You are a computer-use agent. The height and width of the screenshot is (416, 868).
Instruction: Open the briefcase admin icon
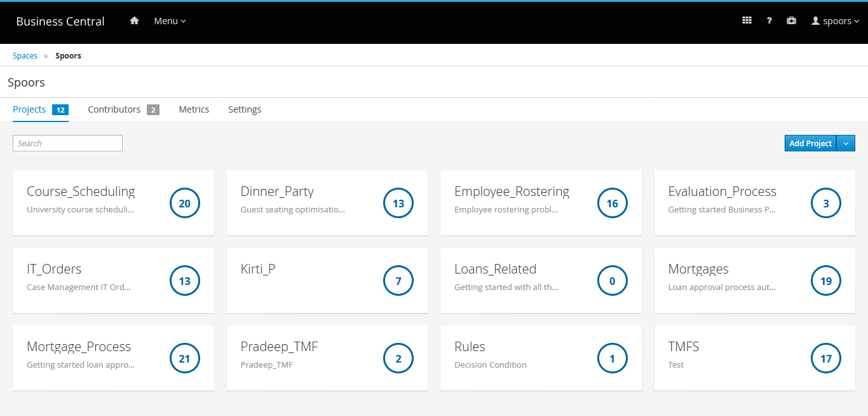[791, 21]
